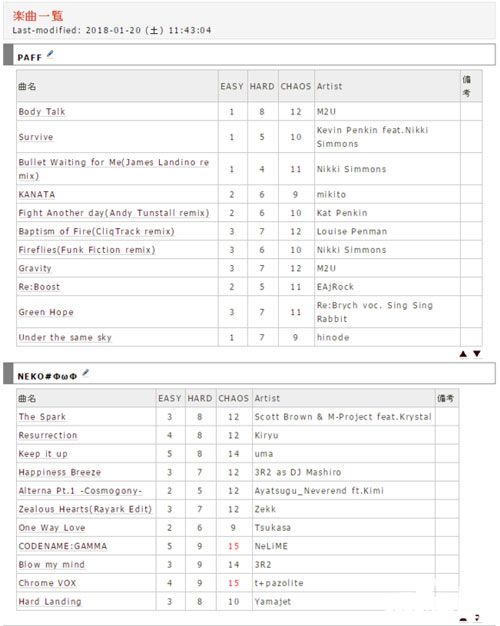Jump down with the black down-arrow icon
Screen dimensions: 500x626
477,354
